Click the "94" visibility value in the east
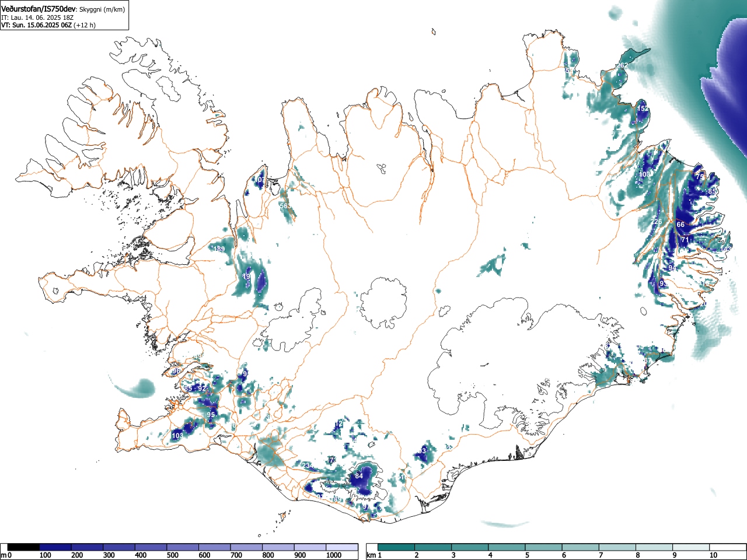Viewport: 747px width, 560px height. (x=672, y=268)
